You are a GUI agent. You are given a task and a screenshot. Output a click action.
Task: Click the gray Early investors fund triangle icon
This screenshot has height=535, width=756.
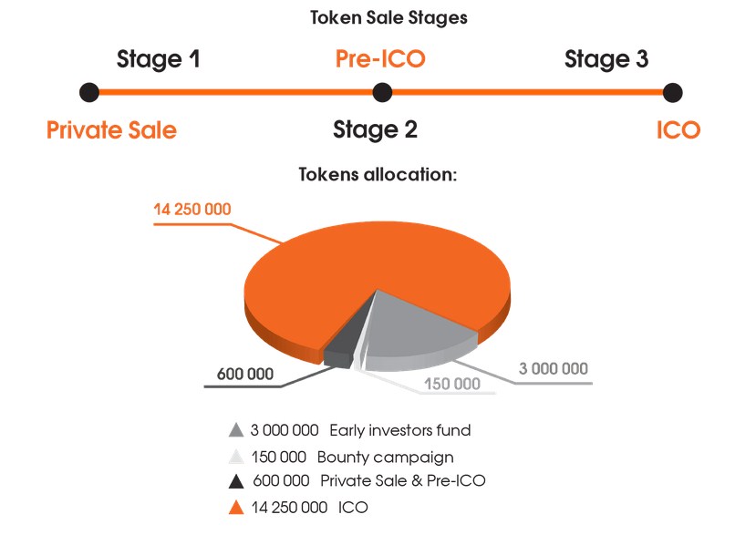[236, 430]
